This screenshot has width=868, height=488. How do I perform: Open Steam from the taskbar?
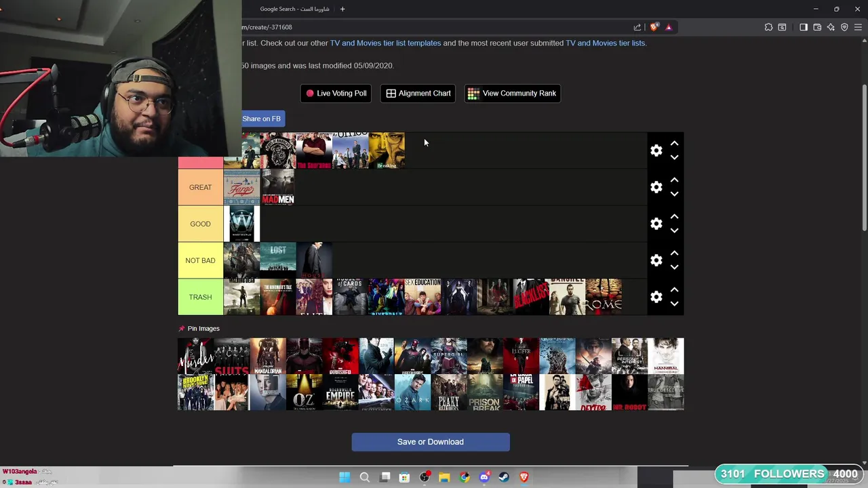[x=504, y=477]
